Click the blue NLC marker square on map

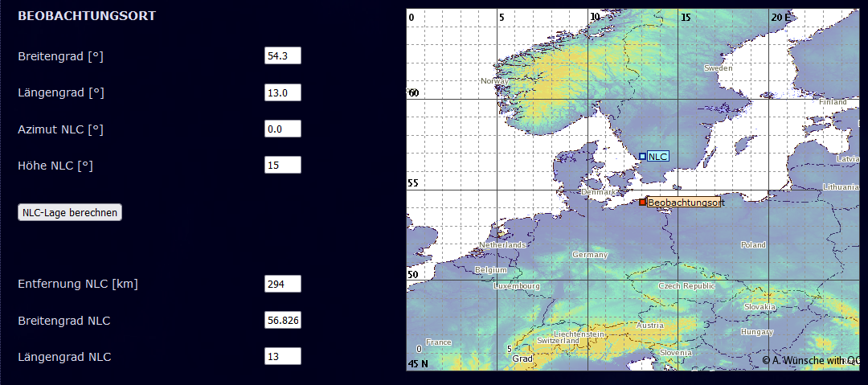coord(642,156)
